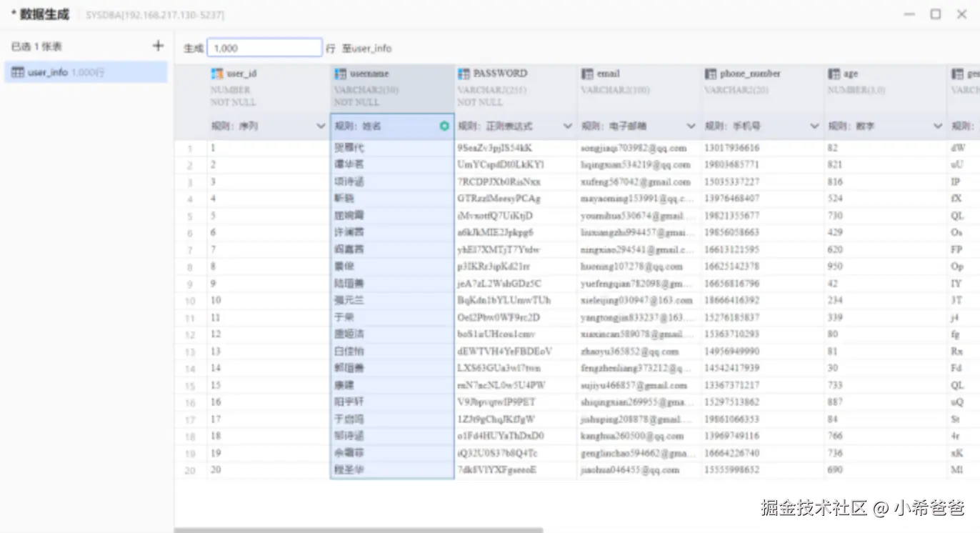Screen dimensions: 980x533
Task: Click email cell songjiaqi703982@qq.com
Action: [x=634, y=148]
